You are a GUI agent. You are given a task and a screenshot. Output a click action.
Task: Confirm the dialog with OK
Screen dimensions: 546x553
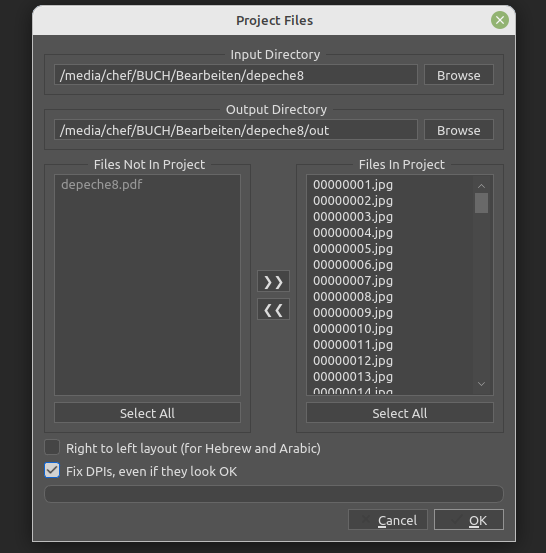(469, 520)
